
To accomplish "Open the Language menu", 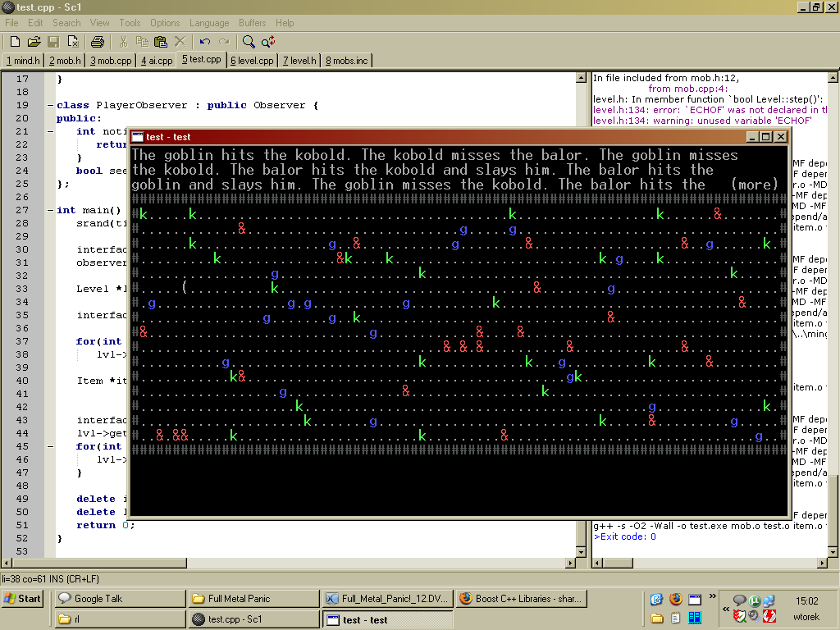I will coord(209,23).
